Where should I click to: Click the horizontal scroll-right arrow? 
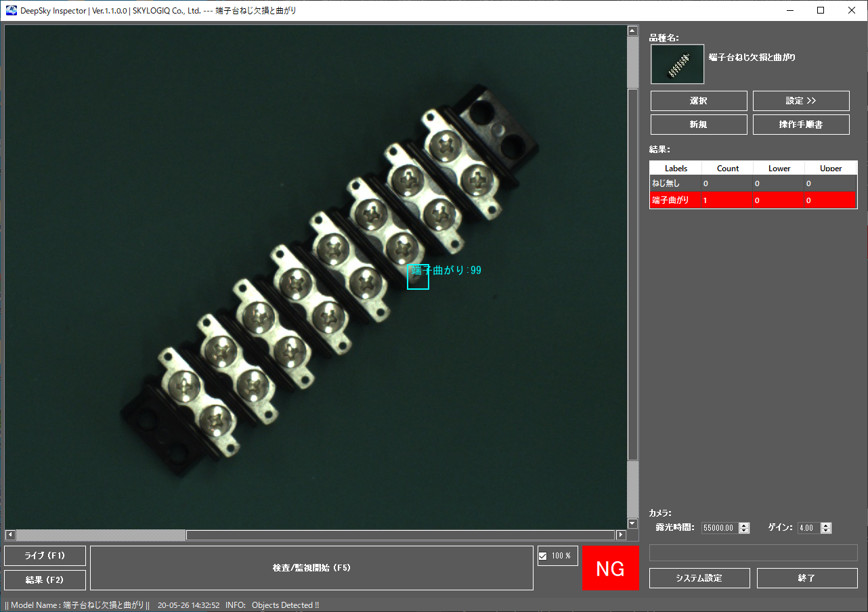click(x=621, y=535)
